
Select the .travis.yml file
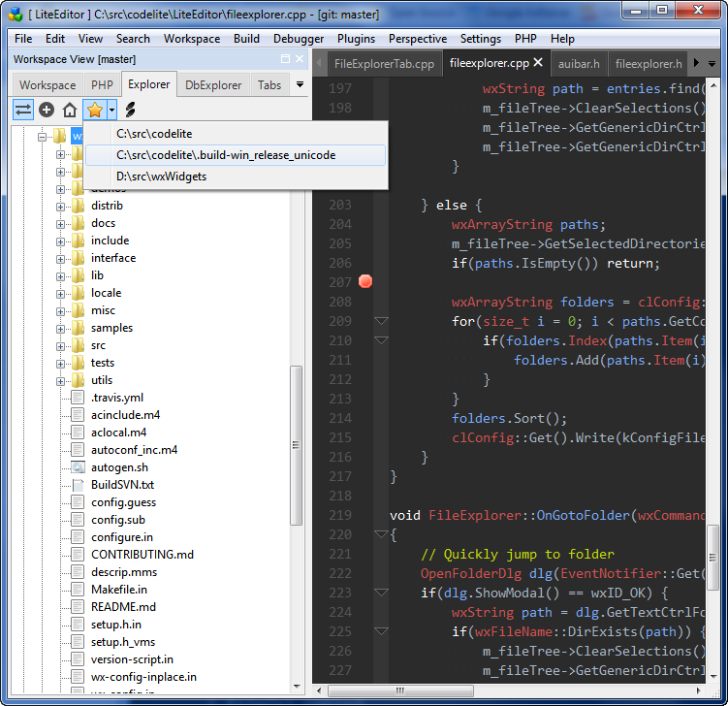tap(117, 398)
